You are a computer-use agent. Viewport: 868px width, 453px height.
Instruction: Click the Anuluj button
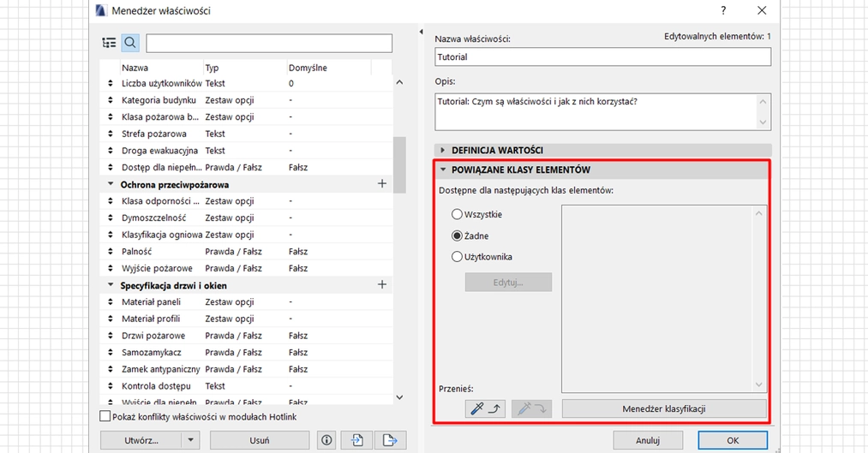click(x=648, y=440)
